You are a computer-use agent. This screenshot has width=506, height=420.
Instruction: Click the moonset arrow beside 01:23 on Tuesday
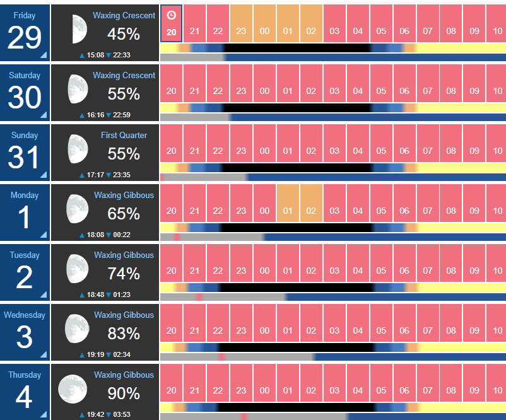tap(109, 295)
